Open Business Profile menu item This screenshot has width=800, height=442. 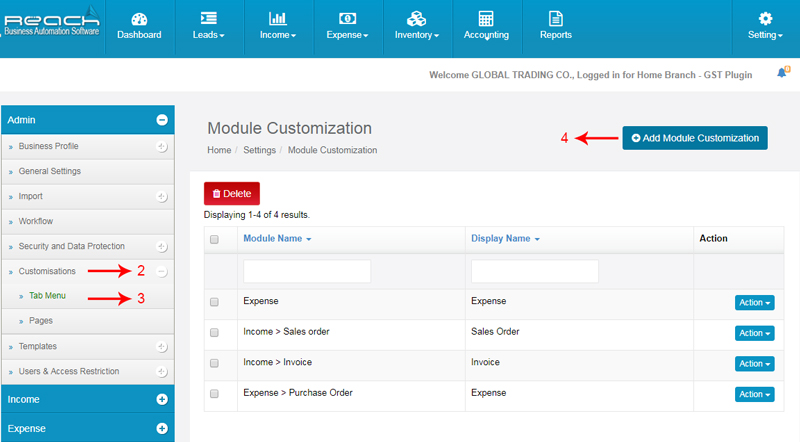pyautogui.click(x=48, y=146)
